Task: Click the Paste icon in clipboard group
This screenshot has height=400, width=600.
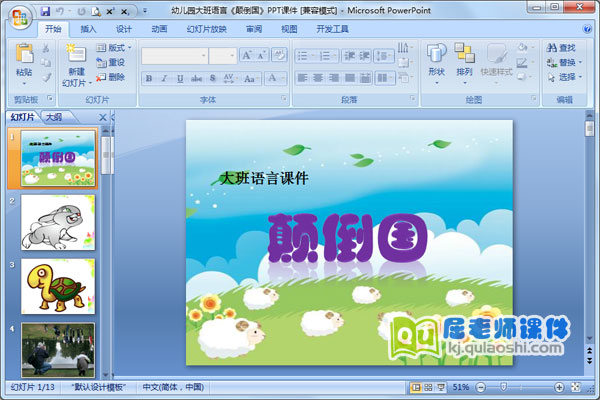Action: tap(24, 53)
